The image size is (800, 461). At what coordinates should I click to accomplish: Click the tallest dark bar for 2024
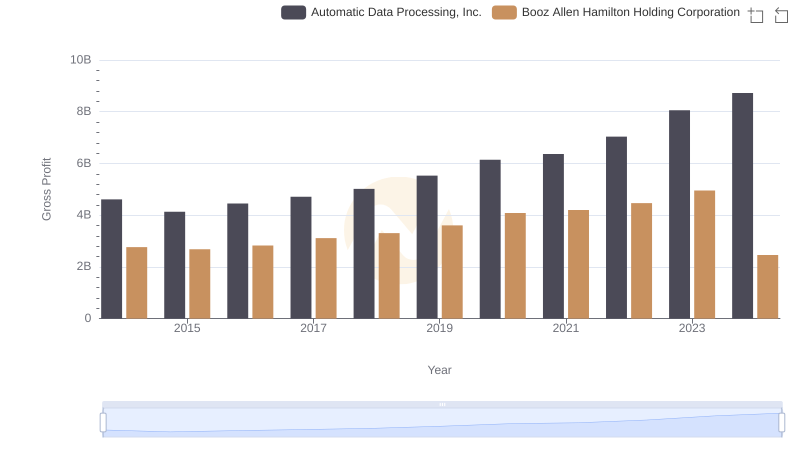coord(742,206)
